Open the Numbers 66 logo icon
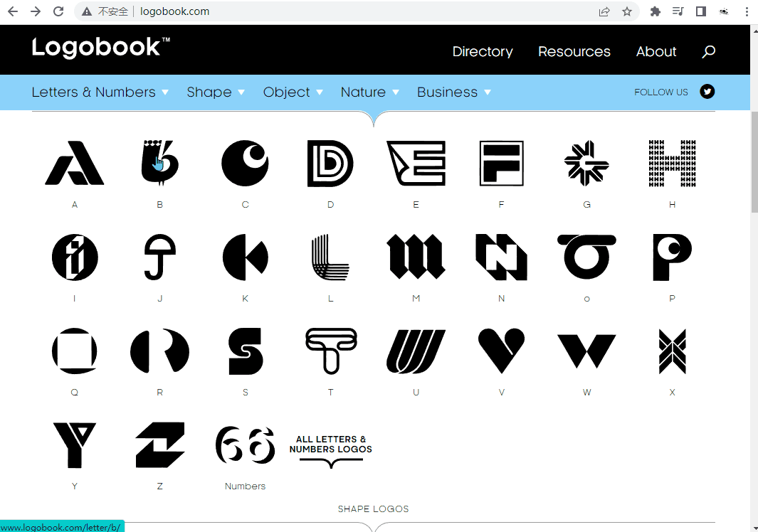The image size is (758, 532). pos(245,445)
